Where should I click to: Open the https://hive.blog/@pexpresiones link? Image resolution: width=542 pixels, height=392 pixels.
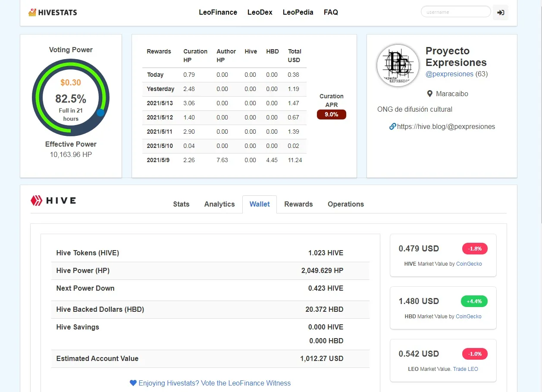446,126
